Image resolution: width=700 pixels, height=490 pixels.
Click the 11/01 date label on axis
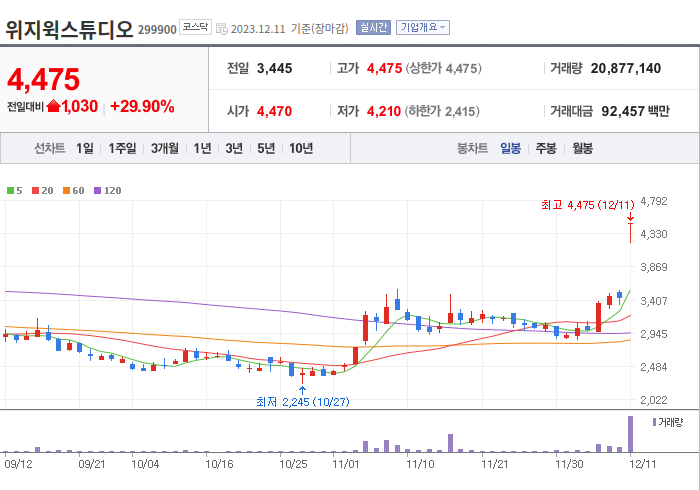click(346, 464)
